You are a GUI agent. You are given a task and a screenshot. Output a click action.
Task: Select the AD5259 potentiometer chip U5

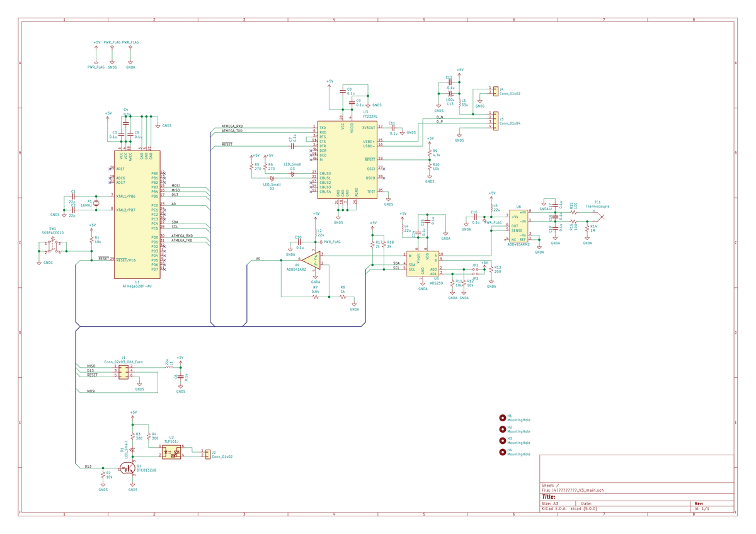coord(422,264)
